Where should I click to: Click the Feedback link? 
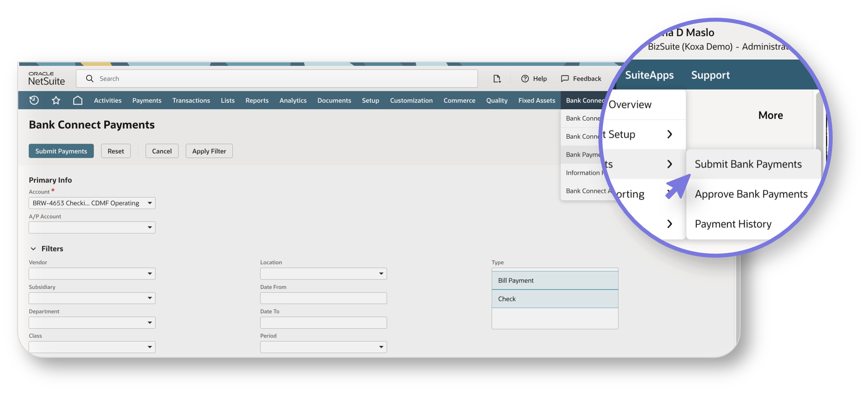[x=587, y=78]
